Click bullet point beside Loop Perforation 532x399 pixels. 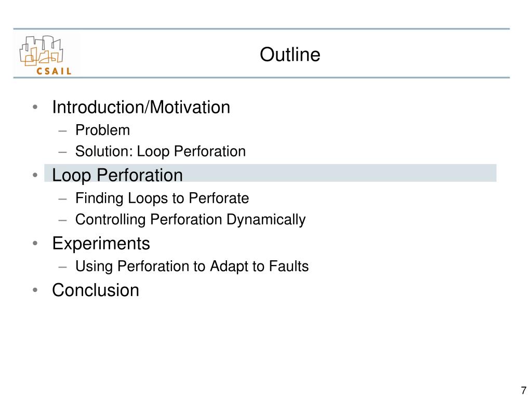point(35,175)
